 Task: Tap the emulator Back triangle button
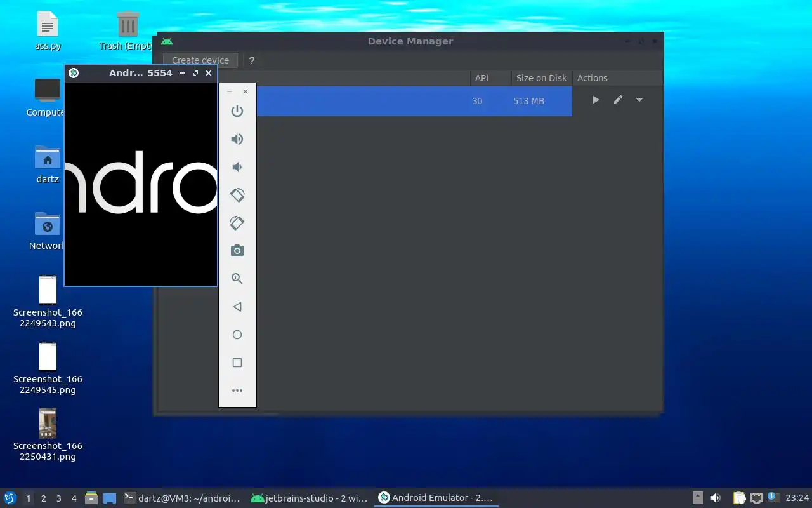tap(237, 307)
